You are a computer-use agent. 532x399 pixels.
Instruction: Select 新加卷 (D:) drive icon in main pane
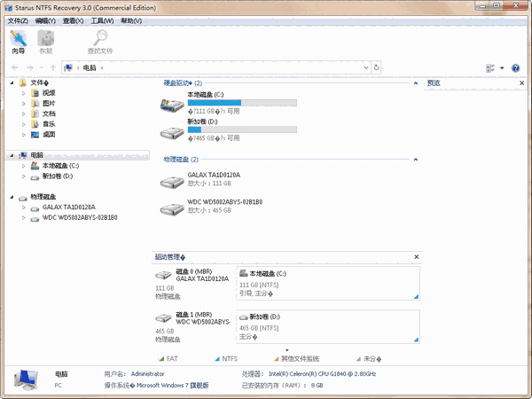click(172, 133)
